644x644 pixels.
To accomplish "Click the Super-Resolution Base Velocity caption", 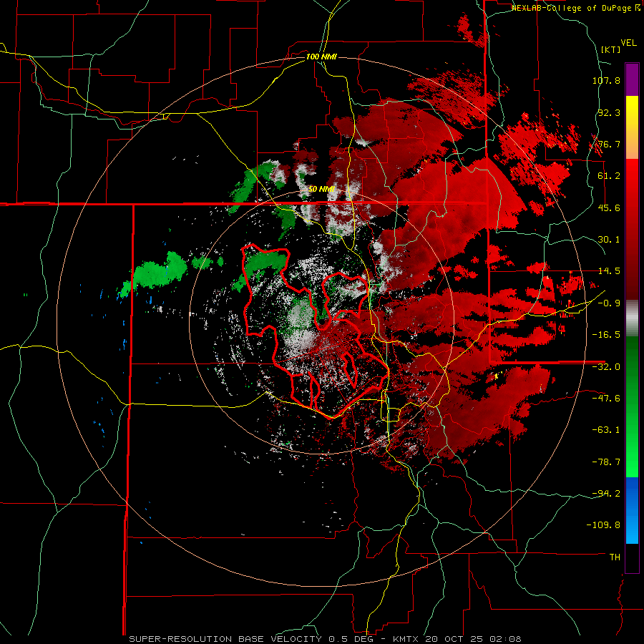I will [325, 639].
